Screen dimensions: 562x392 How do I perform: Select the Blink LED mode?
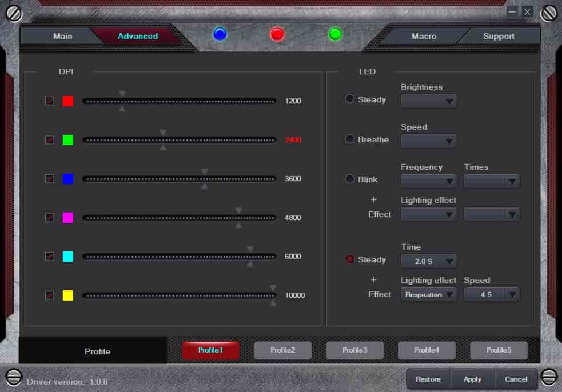(350, 179)
